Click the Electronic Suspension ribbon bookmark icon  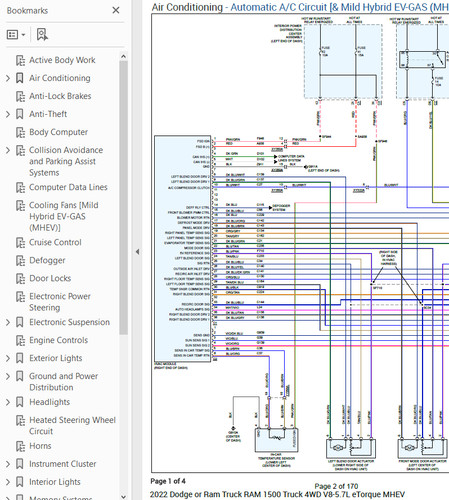pos(20,322)
